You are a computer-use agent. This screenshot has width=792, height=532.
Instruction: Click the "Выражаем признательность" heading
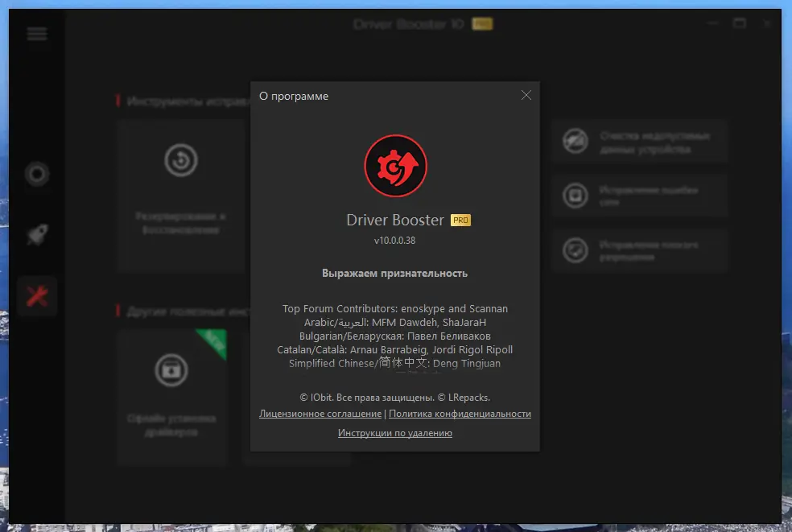click(x=395, y=274)
